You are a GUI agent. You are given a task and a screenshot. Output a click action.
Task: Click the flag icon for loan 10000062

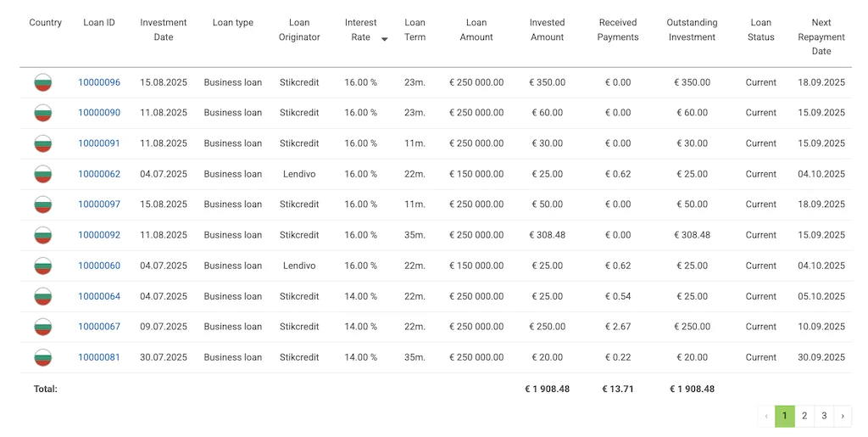point(42,174)
